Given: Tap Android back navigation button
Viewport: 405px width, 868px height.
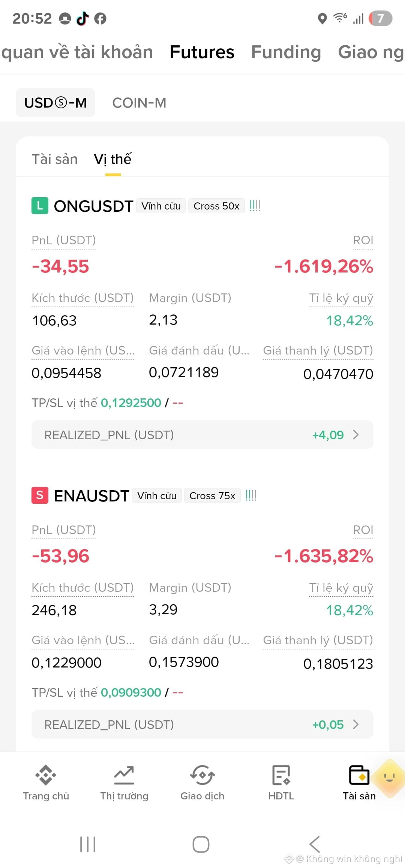Looking at the screenshot, I should (314, 844).
